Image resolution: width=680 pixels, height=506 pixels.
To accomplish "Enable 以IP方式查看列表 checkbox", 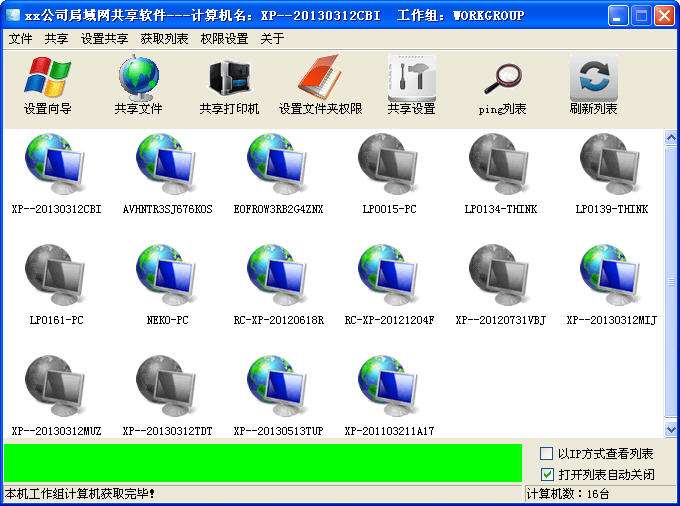I will (546, 454).
